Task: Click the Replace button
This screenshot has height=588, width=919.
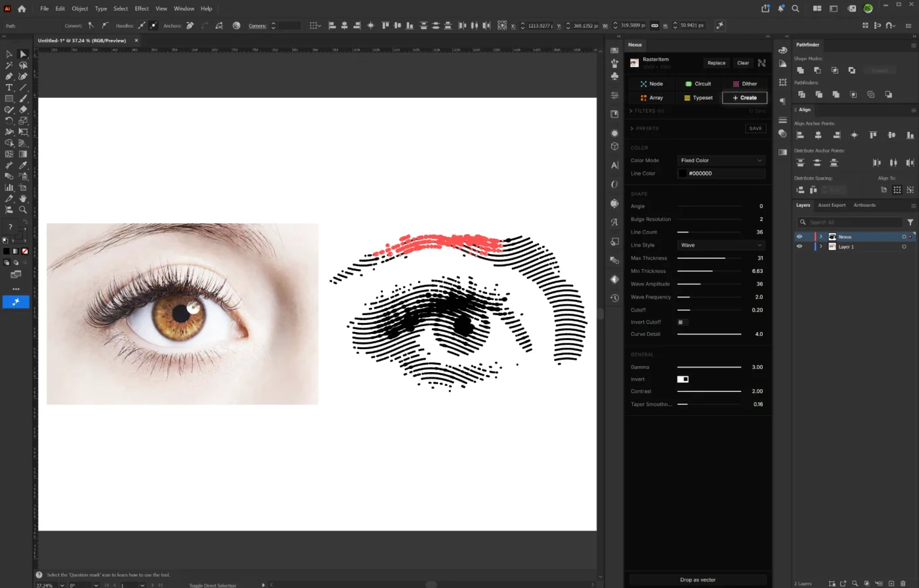Action: (x=716, y=63)
